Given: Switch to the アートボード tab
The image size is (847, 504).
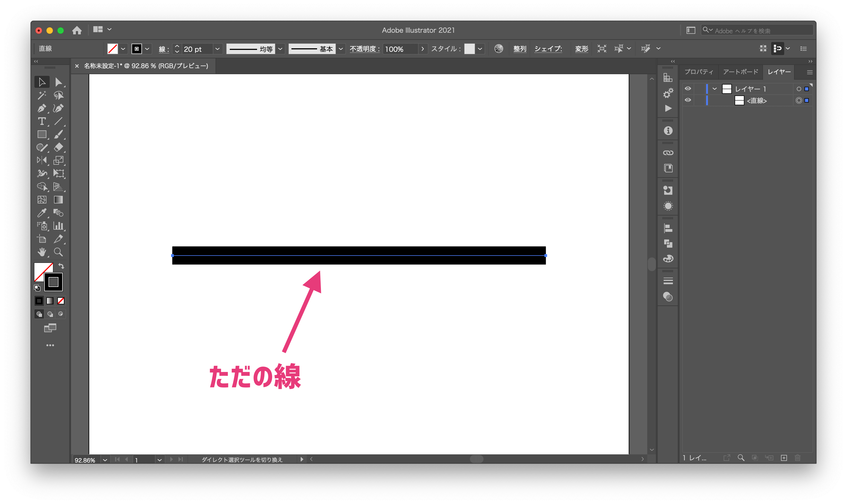Looking at the screenshot, I should tap(740, 72).
